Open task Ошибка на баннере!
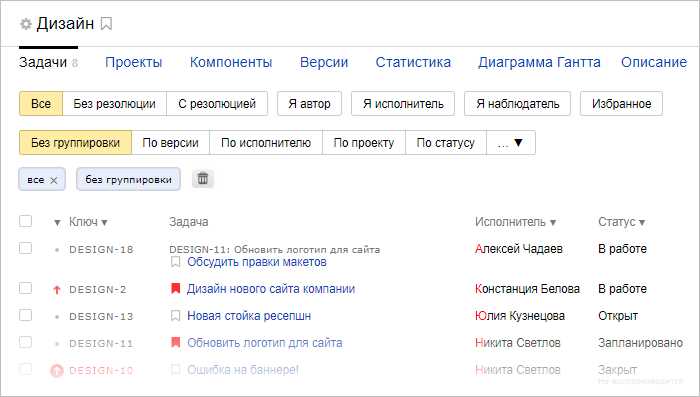This screenshot has width=700, height=397. pos(243,370)
